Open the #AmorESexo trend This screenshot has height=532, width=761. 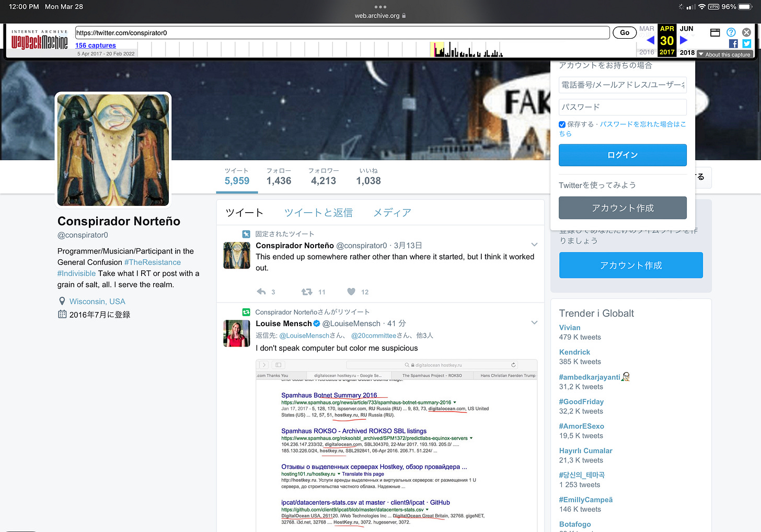click(582, 426)
